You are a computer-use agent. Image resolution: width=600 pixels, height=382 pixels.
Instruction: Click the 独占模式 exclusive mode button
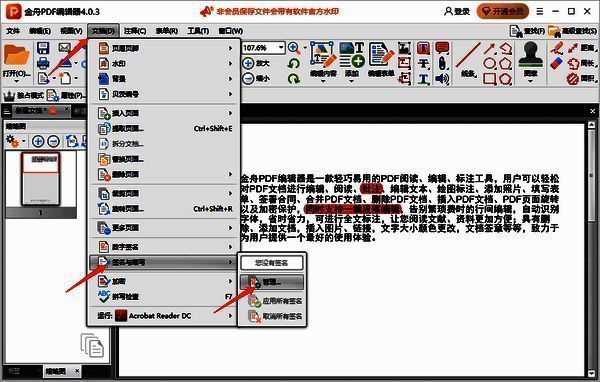23,95
